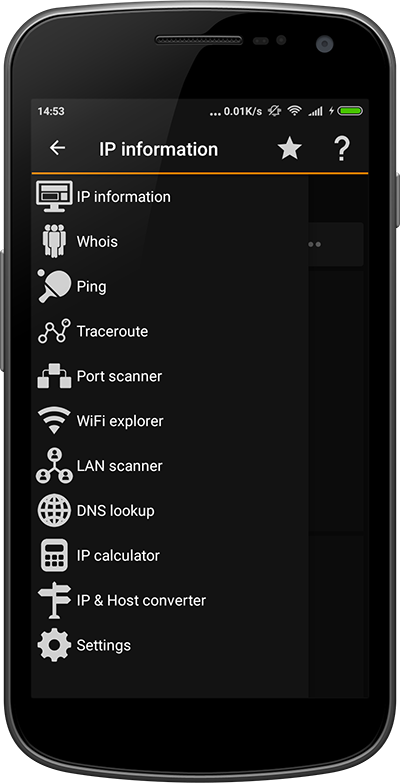Tap the IP information monitor icon
This screenshot has height=783, width=400.
tap(54, 197)
